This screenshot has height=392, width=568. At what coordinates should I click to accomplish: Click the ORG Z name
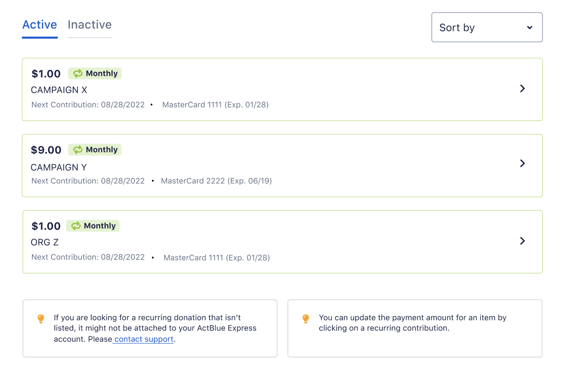click(x=45, y=242)
